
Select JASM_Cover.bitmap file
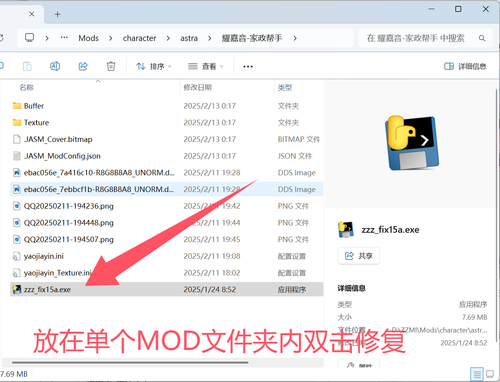167,139
